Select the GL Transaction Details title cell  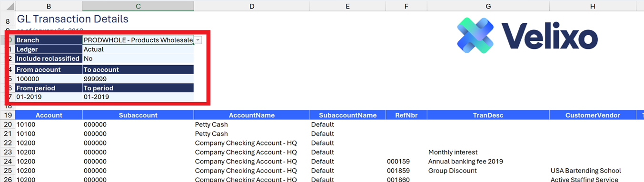pyautogui.click(x=72, y=19)
